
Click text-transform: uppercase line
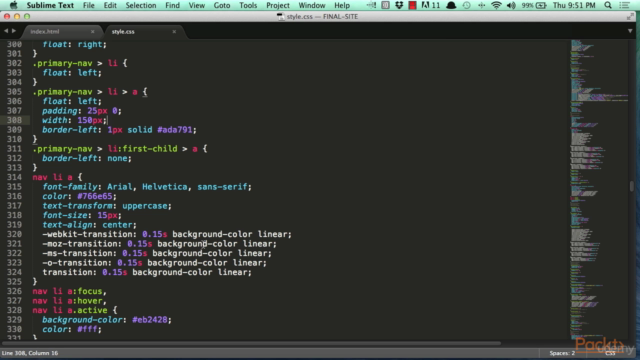click(x=107, y=206)
